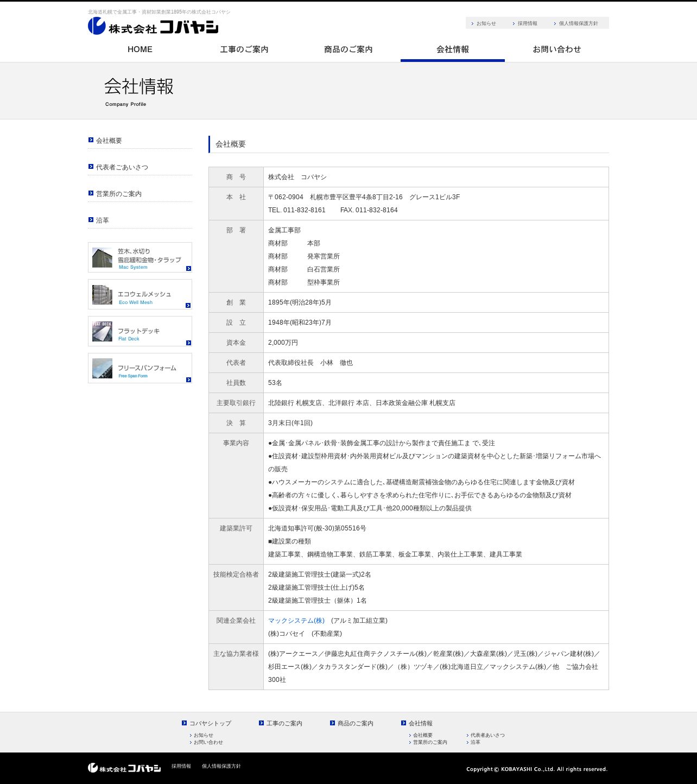Click the 1895年(明治28年)5月 founding date cell

pos(436,302)
